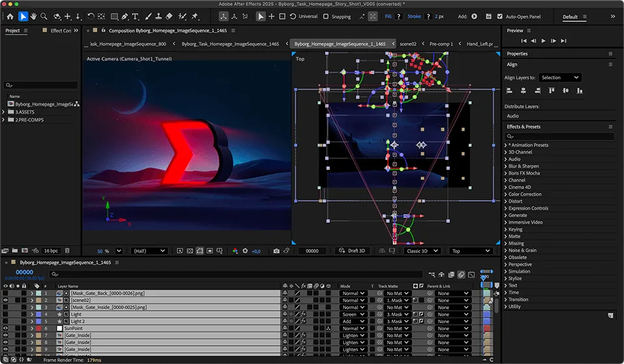
Task: Select the Rectangle shape tool
Action: pos(114,16)
